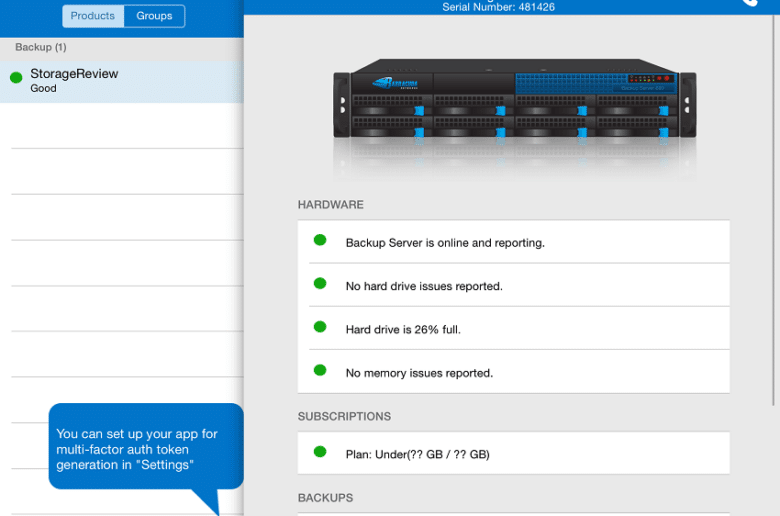Click the green indicator for memory issues row

pyautogui.click(x=320, y=370)
